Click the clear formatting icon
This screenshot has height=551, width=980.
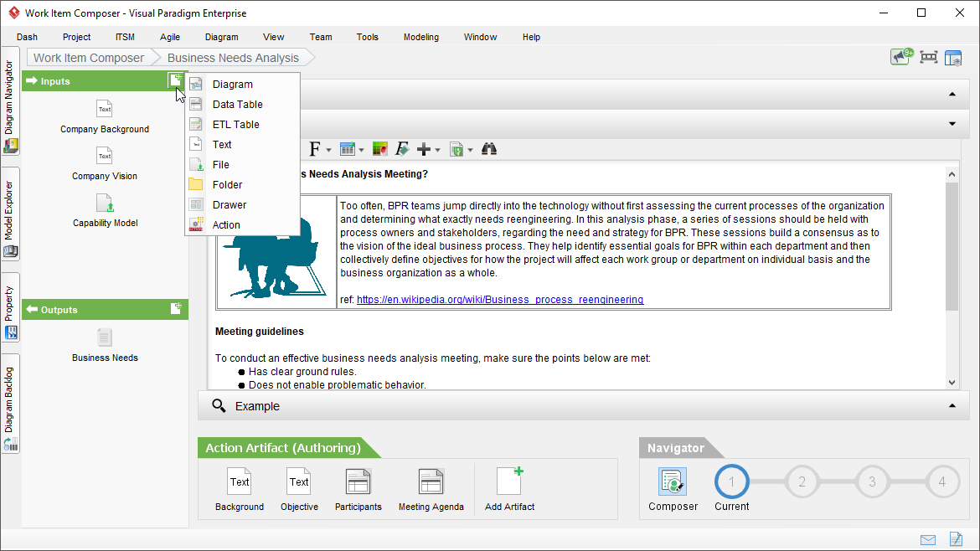point(402,149)
